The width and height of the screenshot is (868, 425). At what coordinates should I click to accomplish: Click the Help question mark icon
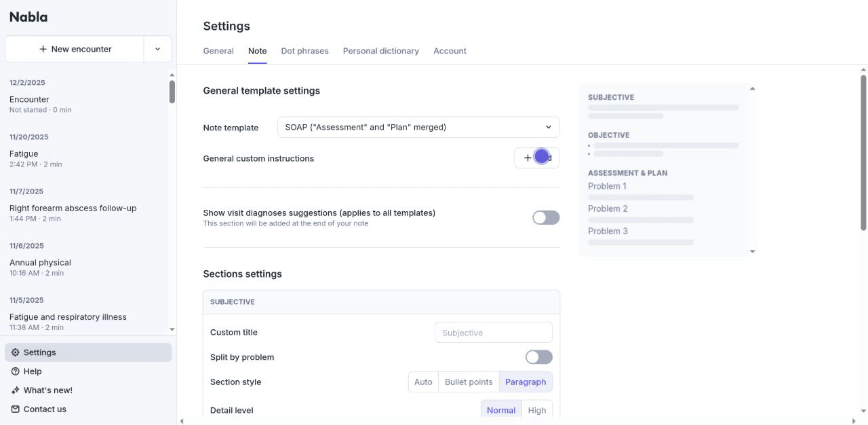click(x=16, y=371)
